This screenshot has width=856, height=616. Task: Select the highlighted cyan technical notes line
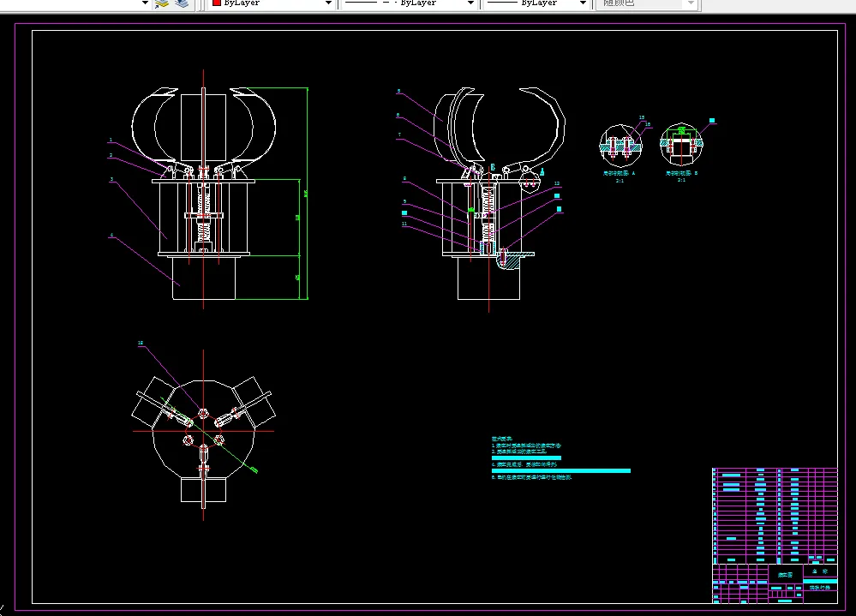[560, 470]
